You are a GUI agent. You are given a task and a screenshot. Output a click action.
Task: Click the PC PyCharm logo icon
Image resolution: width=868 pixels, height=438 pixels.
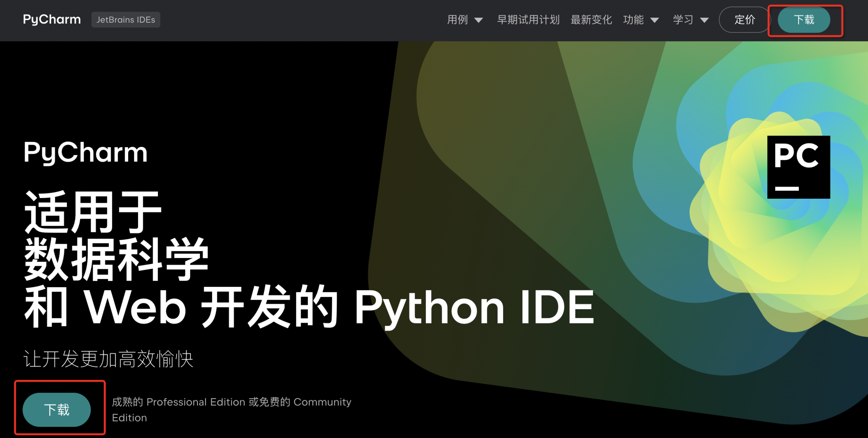(x=798, y=167)
